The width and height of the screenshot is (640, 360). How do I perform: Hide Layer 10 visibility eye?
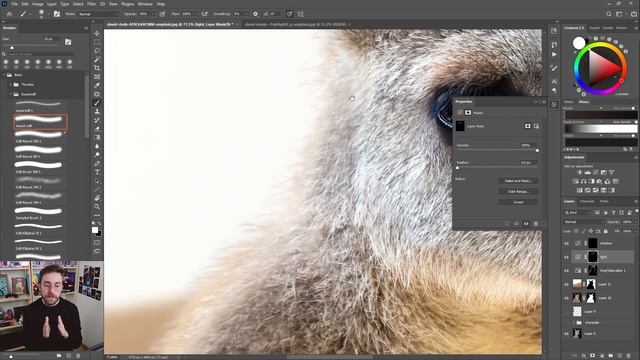coord(566,298)
